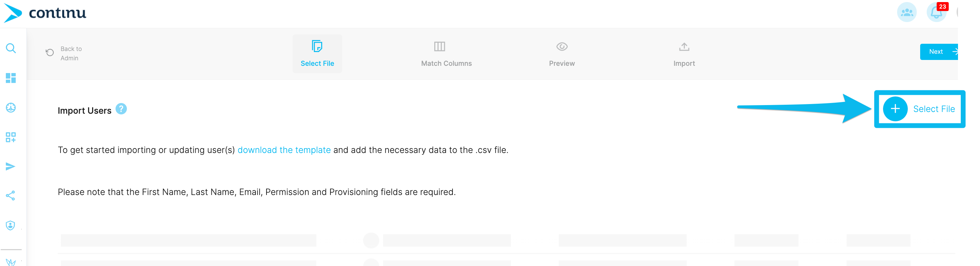Image resolution: width=980 pixels, height=266 pixels.
Task: Click the Next button
Action: 939,52
